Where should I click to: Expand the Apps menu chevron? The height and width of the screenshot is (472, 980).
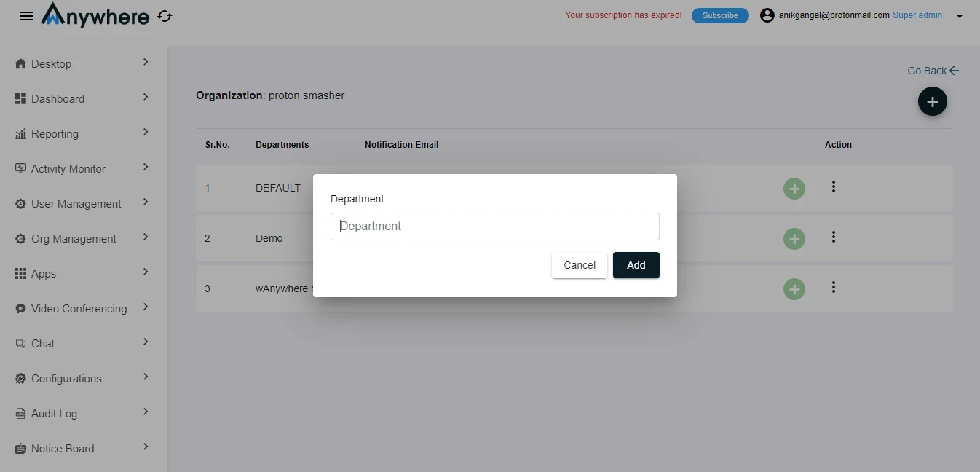pos(146,272)
